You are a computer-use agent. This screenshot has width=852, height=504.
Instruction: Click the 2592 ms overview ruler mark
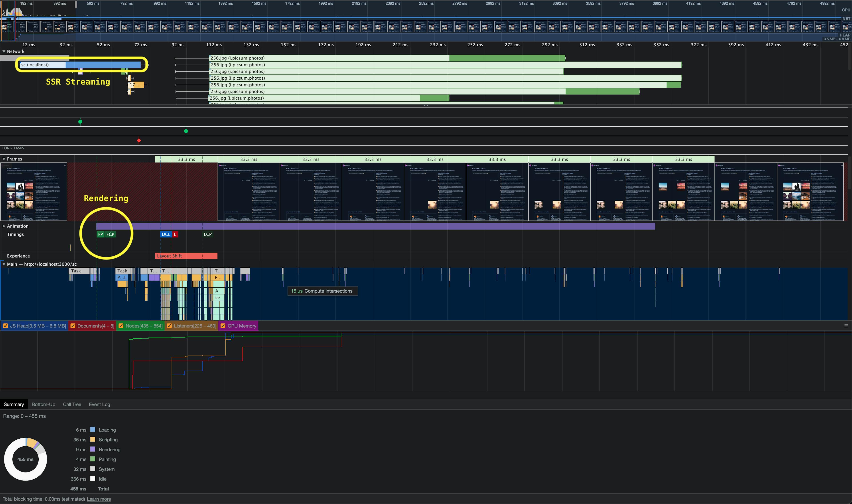(426, 3)
